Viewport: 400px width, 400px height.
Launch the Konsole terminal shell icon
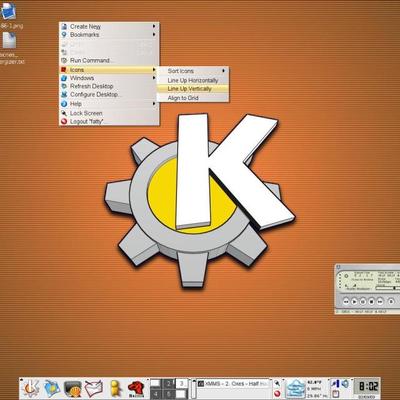pos(73,388)
